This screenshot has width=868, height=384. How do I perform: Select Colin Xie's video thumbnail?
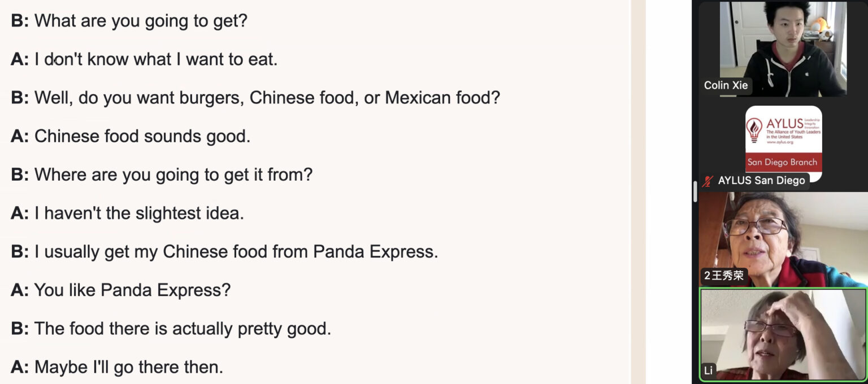[783, 49]
